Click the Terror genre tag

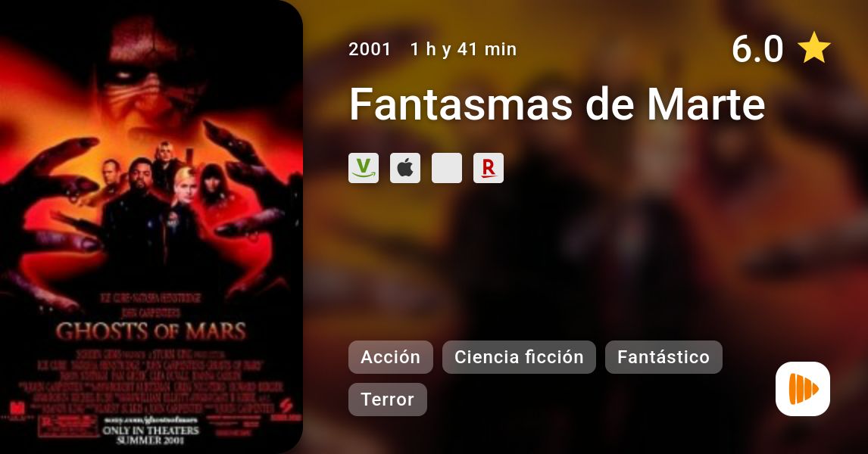tap(388, 400)
